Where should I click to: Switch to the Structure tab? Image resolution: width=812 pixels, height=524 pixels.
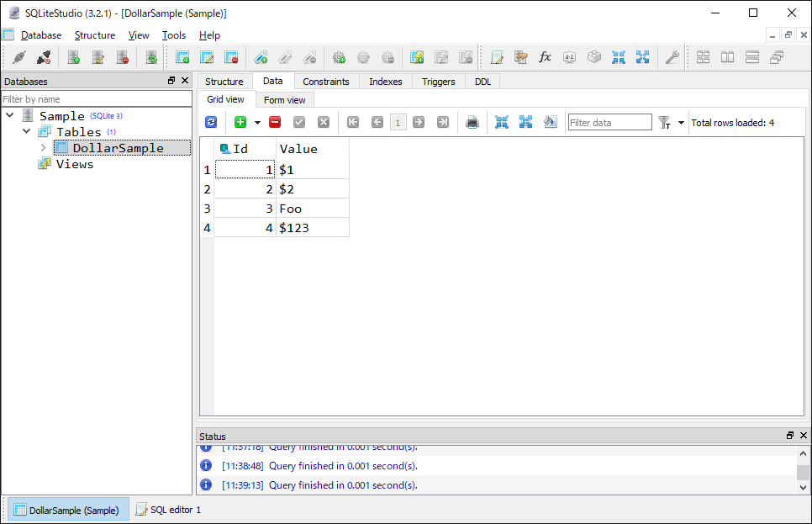pyautogui.click(x=224, y=82)
